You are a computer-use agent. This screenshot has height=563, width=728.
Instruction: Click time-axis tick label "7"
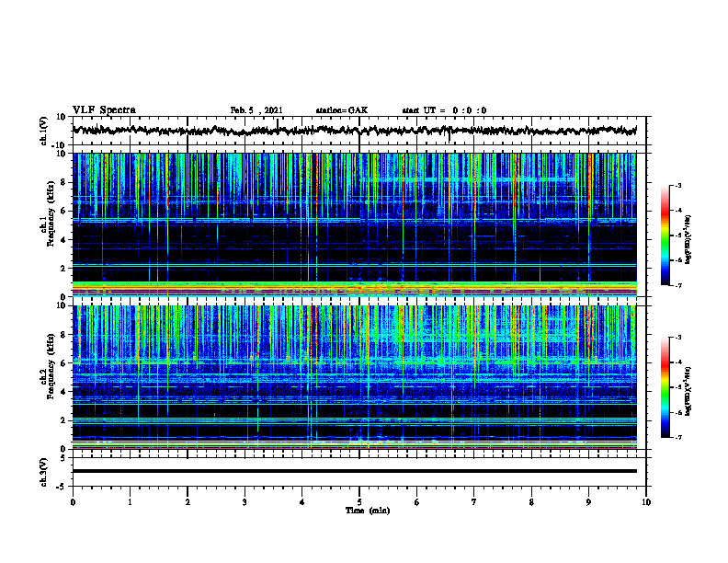(474, 502)
